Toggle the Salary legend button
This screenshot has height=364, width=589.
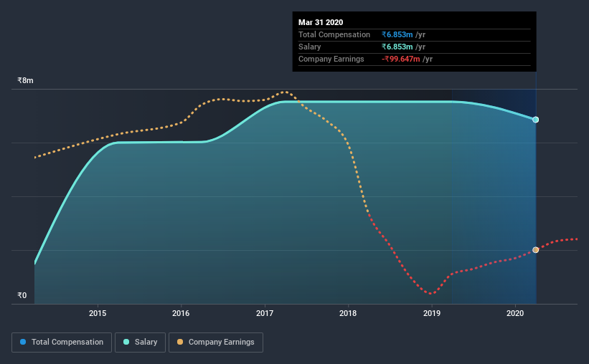tap(140, 343)
